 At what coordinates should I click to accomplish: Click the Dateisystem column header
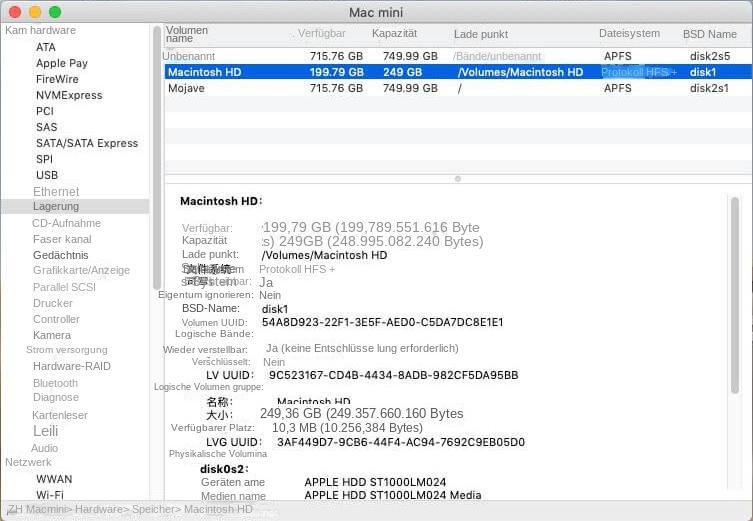pyautogui.click(x=629, y=33)
